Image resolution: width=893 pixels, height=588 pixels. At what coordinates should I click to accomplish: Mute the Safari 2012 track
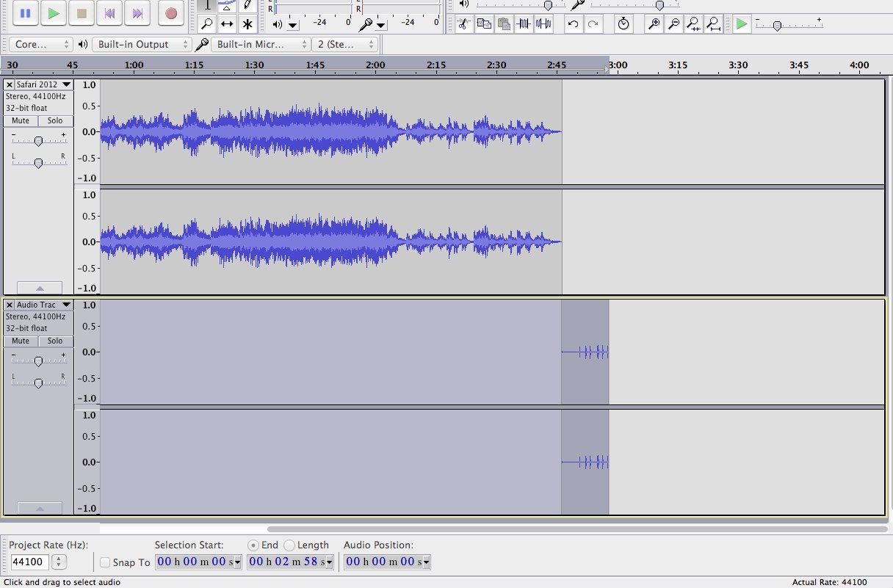21,120
